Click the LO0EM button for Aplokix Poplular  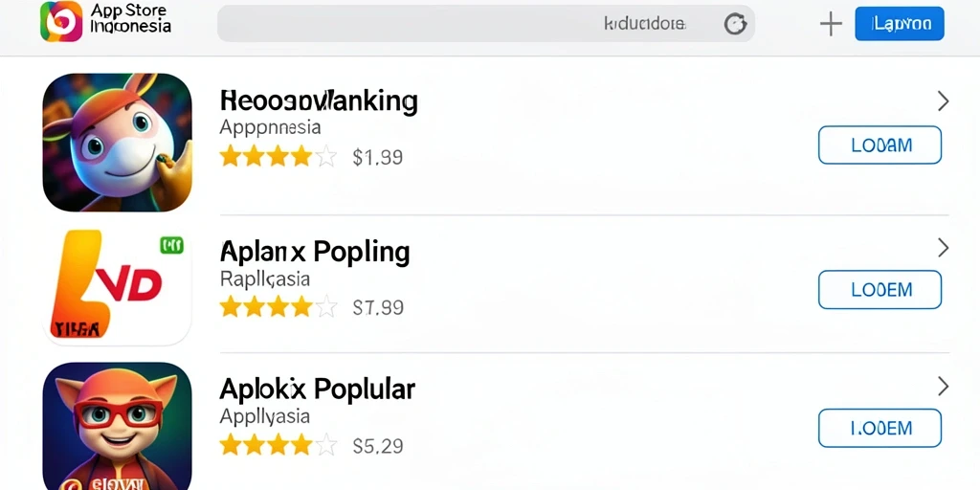[x=880, y=428]
